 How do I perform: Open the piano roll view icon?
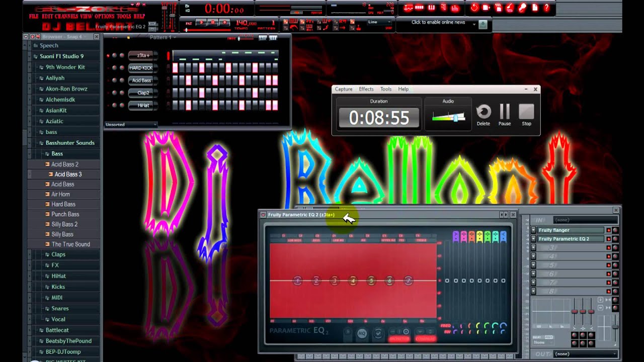(432, 8)
